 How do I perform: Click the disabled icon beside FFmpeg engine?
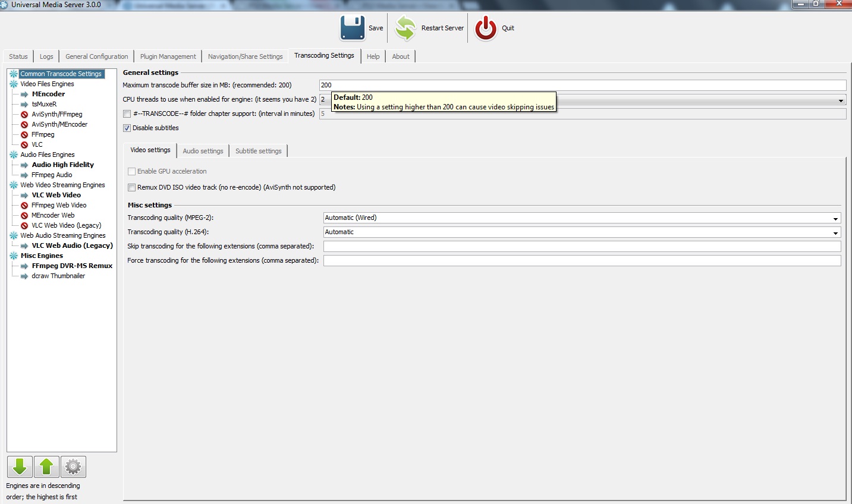click(x=24, y=135)
